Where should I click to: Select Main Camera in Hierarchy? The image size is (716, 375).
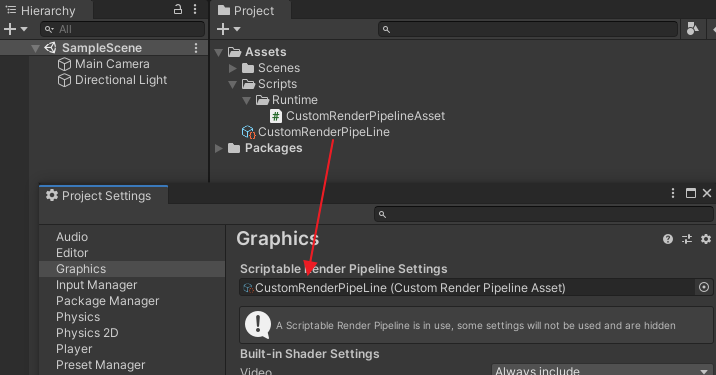point(112,64)
